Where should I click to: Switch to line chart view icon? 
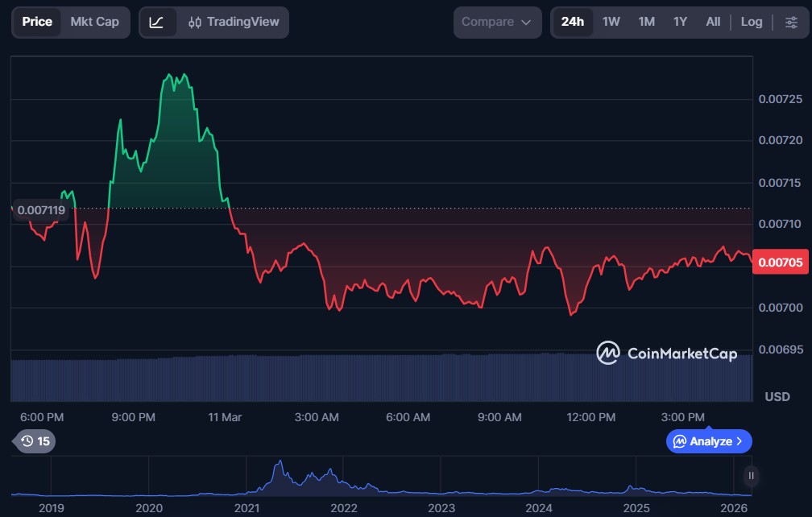click(157, 23)
